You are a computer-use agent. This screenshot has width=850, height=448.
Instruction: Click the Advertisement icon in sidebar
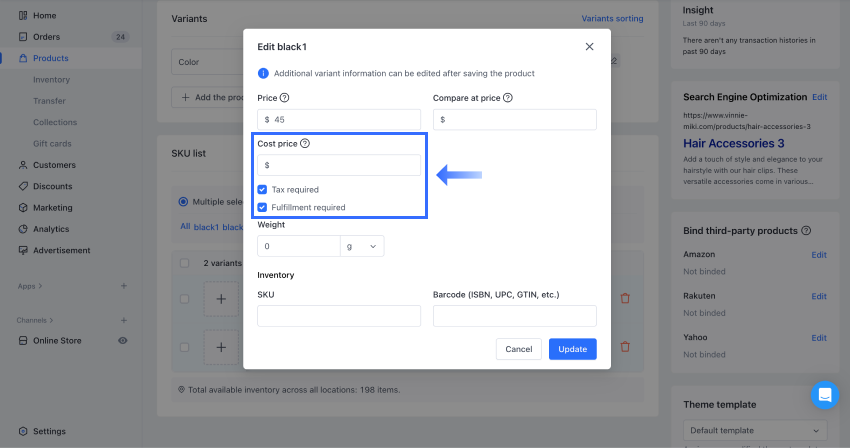pos(23,251)
